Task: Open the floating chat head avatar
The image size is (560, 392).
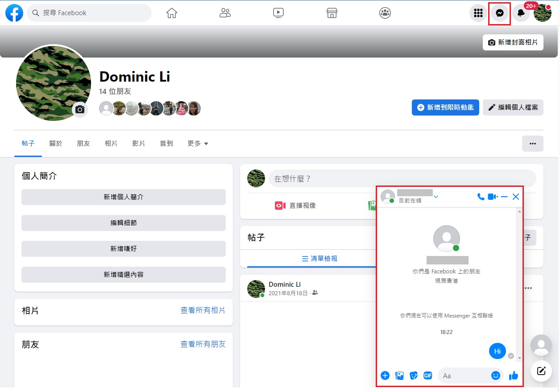Action: click(541, 345)
